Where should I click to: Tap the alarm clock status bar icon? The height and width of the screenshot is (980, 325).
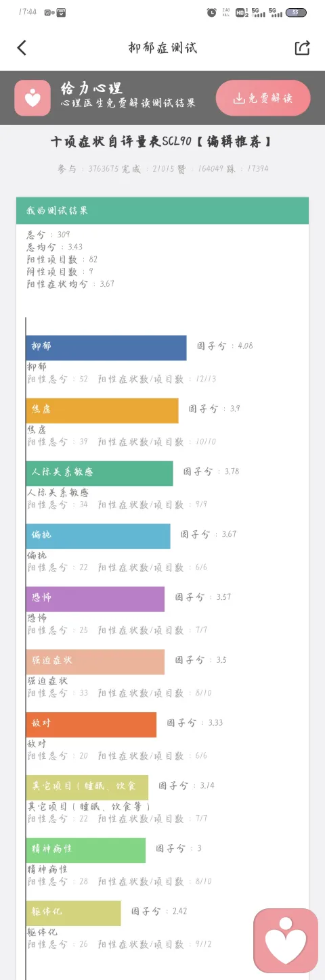(x=212, y=12)
